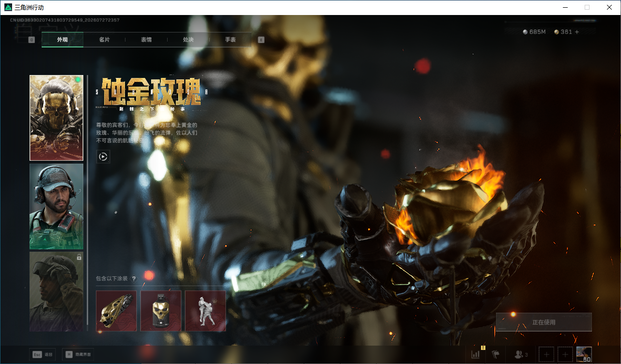Select the bearded operator with cap skin
This screenshot has height=364, width=621.
(x=56, y=207)
